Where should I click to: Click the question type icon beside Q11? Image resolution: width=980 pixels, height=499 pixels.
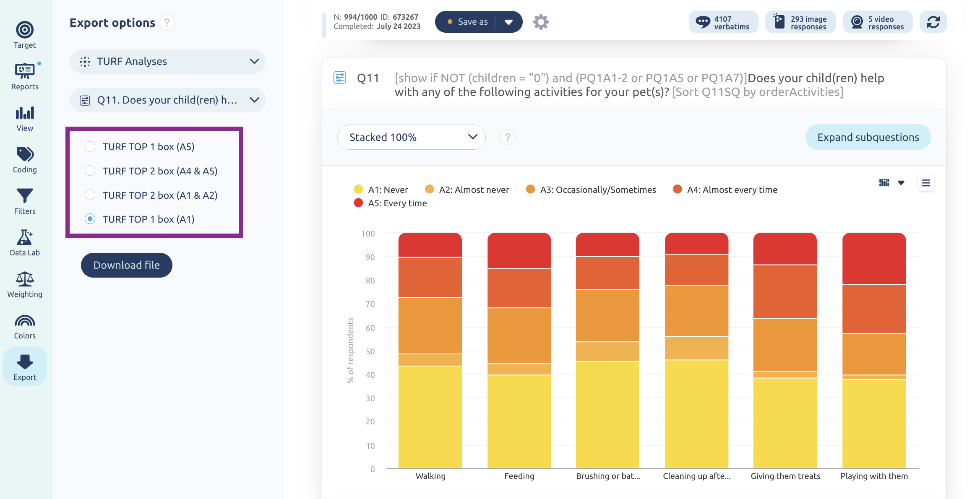(x=339, y=78)
